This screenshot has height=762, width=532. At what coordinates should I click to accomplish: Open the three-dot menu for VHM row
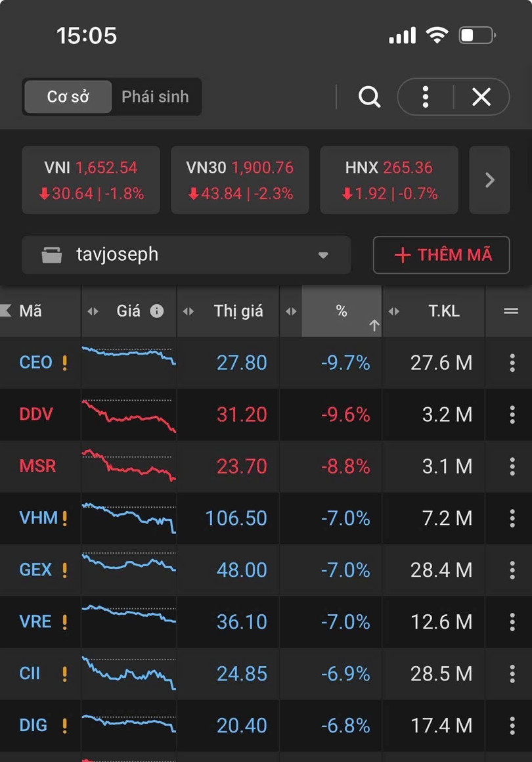512,518
